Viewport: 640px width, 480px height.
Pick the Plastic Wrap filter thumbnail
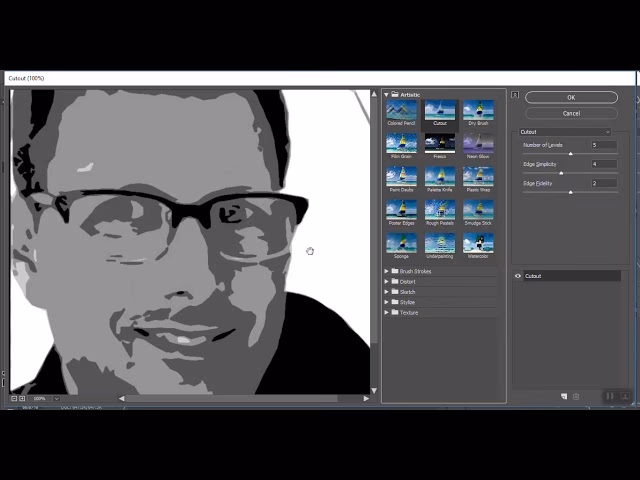[x=478, y=177]
